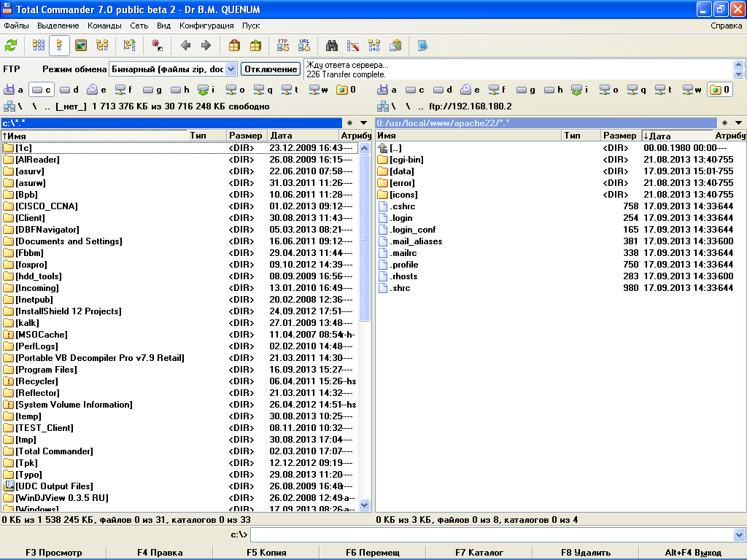Screen dimensions: 747x560
Task: Select drive c in left drive bar
Action: pos(42,90)
